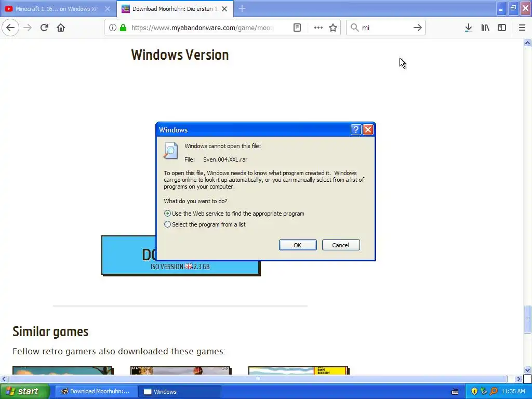
Task: Open first similar game thumbnail
Action: click(63, 370)
